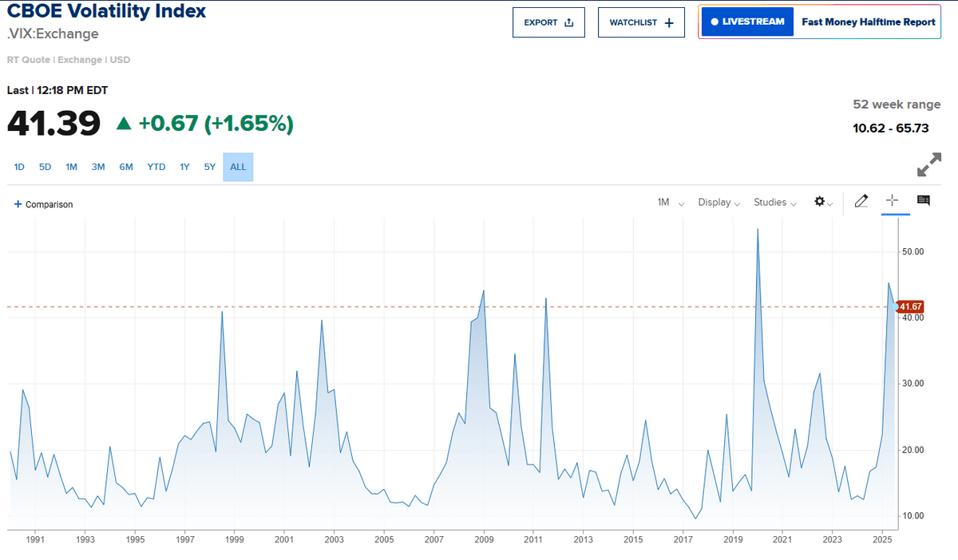Image resolution: width=958 pixels, height=560 pixels.
Task: Click the 41.67 current price marker
Action: point(910,306)
